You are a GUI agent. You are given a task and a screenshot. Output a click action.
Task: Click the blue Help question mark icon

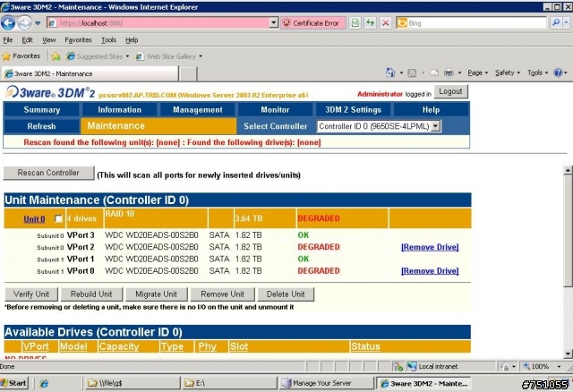point(558,72)
